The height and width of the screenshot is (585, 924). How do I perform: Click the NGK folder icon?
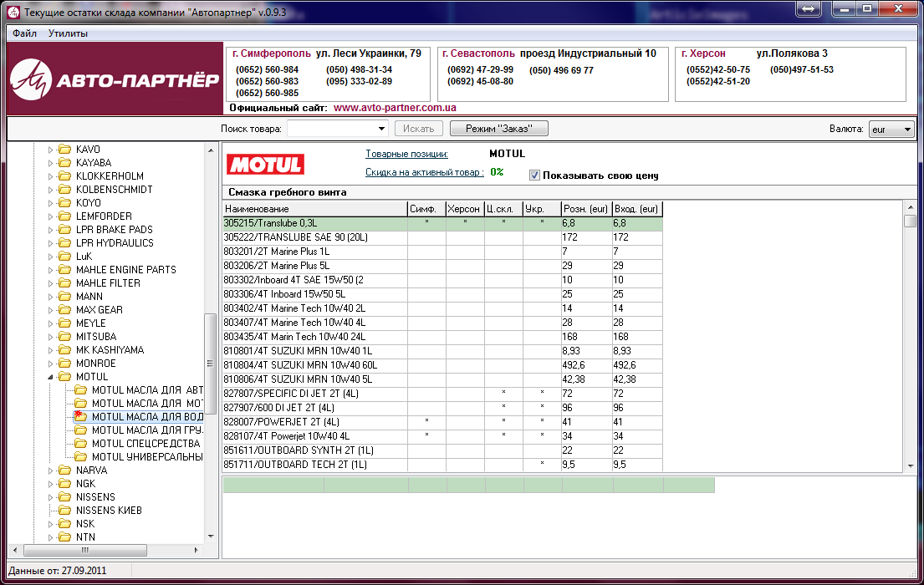pos(65,484)
